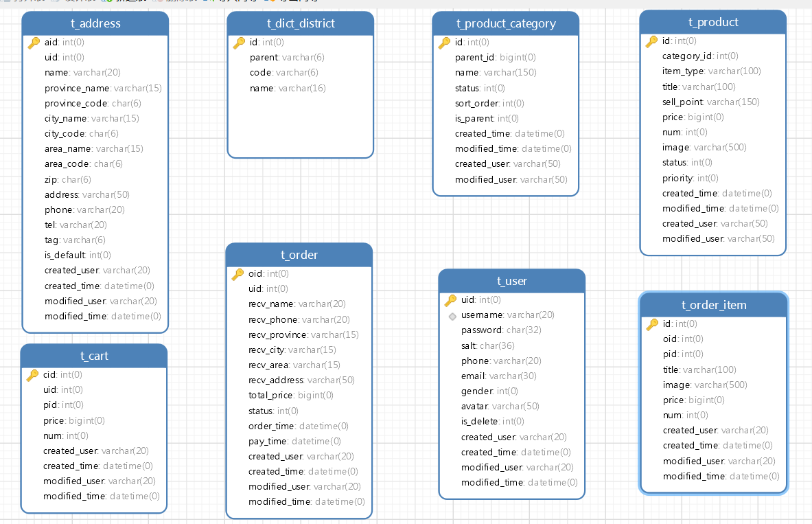This screenshot has width=812, height=524.
Task: Click the tel: varchar(20) row in t_address
Action: click(x=76, y=225)
